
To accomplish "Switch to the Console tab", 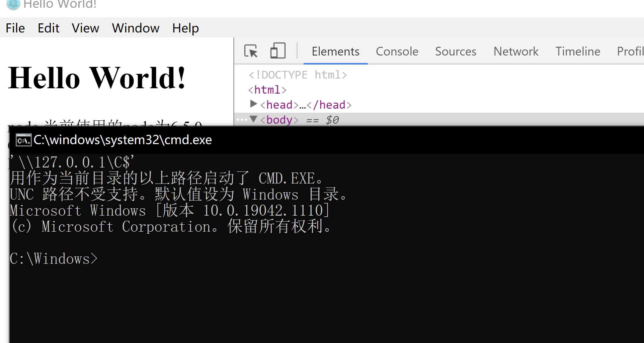I will coord(397,51).
